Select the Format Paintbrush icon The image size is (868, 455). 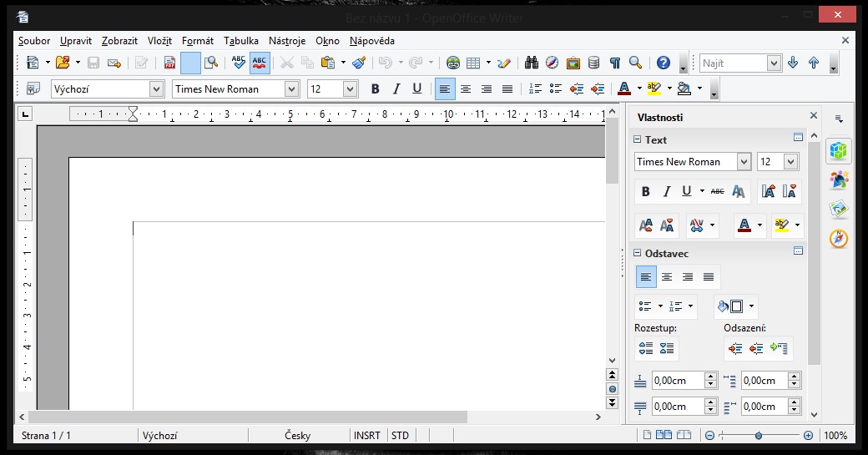pos(359,63)
